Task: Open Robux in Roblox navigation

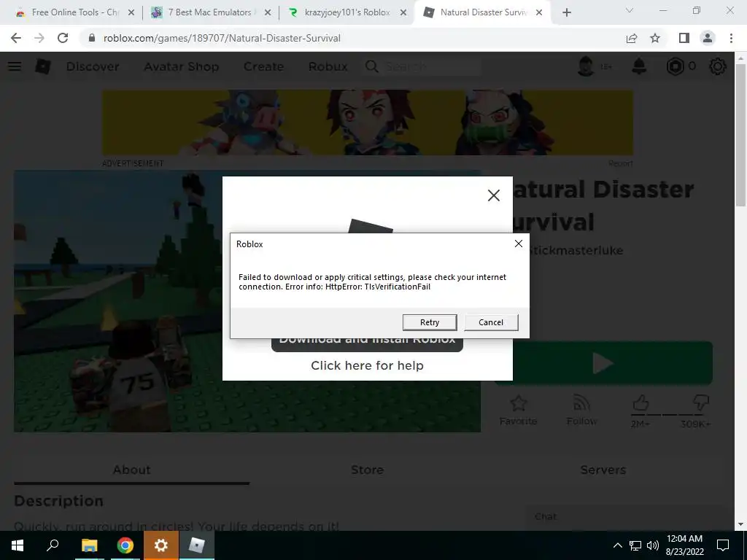Action: pos(328,66)
